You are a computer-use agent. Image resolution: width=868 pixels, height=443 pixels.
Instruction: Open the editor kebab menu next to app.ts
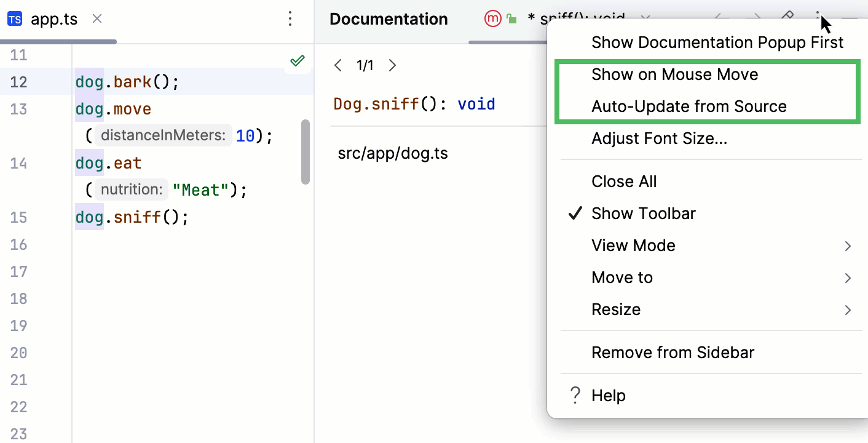pyautogui.click(x=290, y=19)
